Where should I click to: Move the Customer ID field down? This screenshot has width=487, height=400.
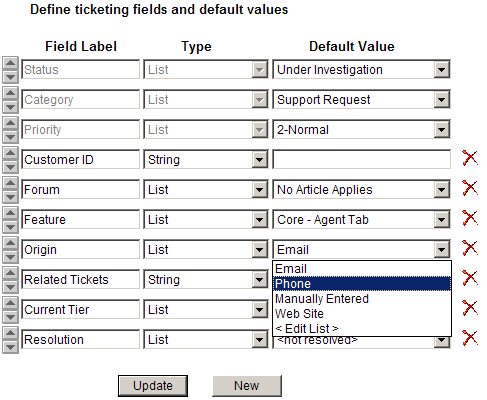coord(10,167)
